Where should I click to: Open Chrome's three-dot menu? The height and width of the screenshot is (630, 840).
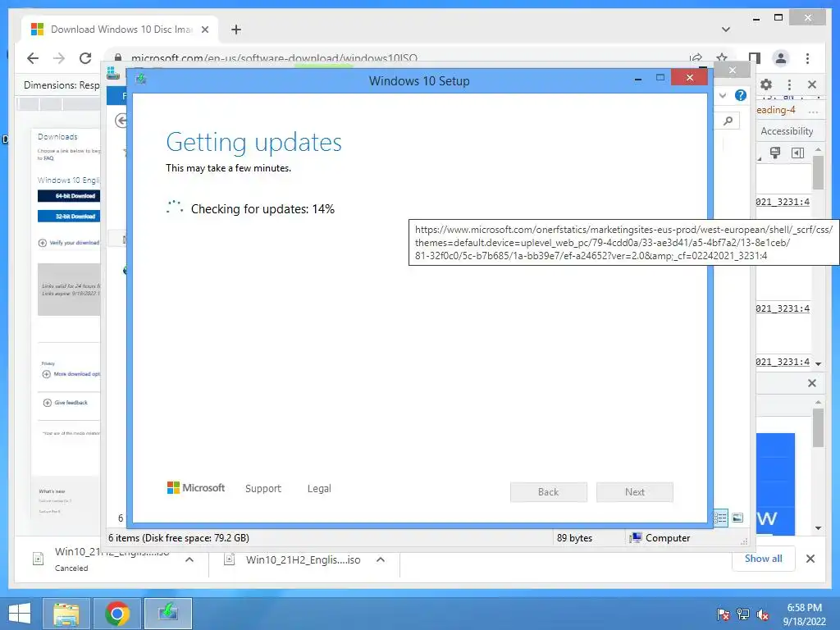click(807, 58)
